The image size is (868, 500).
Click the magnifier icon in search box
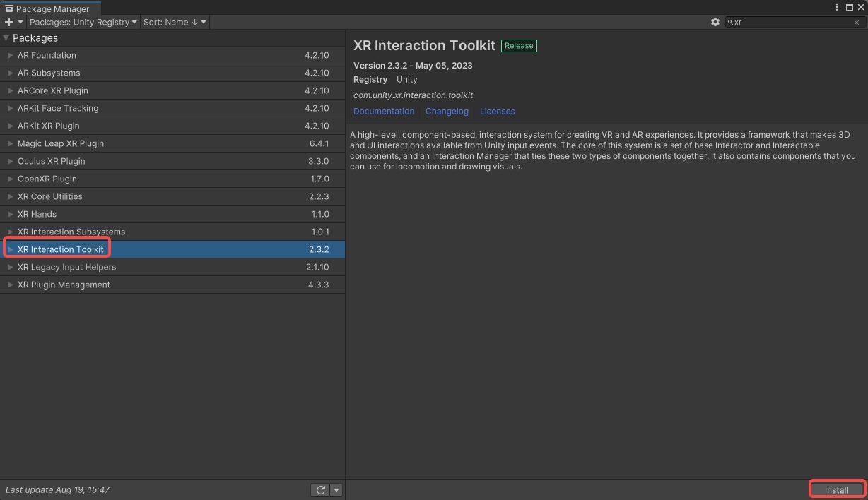pyautogui.click(x=731, y=22)
